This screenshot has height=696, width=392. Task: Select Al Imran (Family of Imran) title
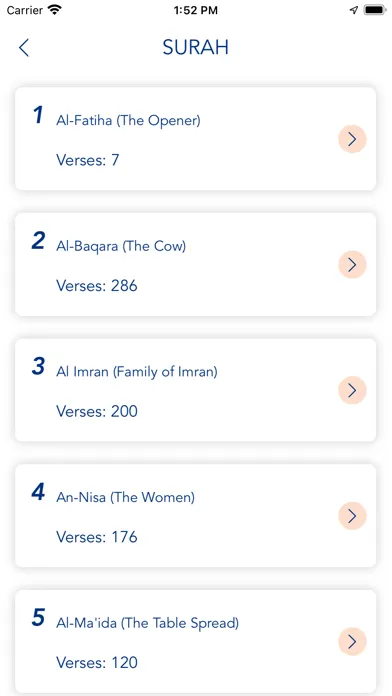point(137,372)
